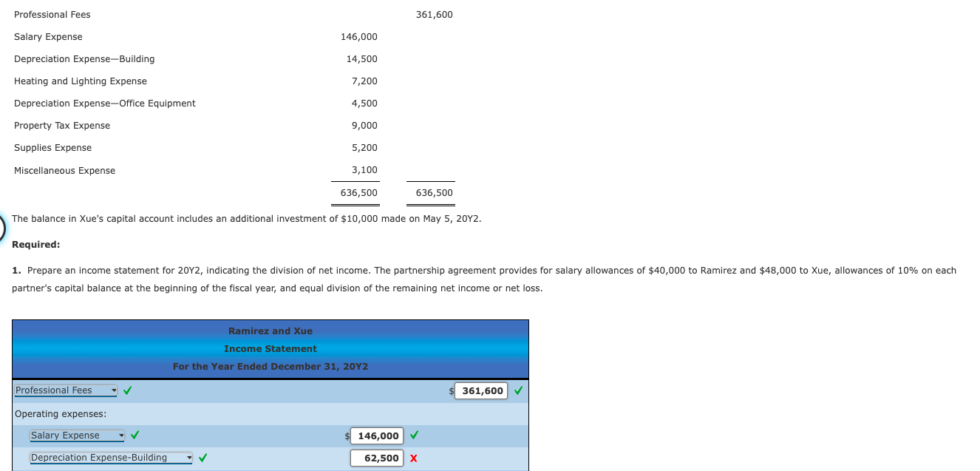Select 'Depreciation Expense—Building' in trial balance

coord(84,59)
